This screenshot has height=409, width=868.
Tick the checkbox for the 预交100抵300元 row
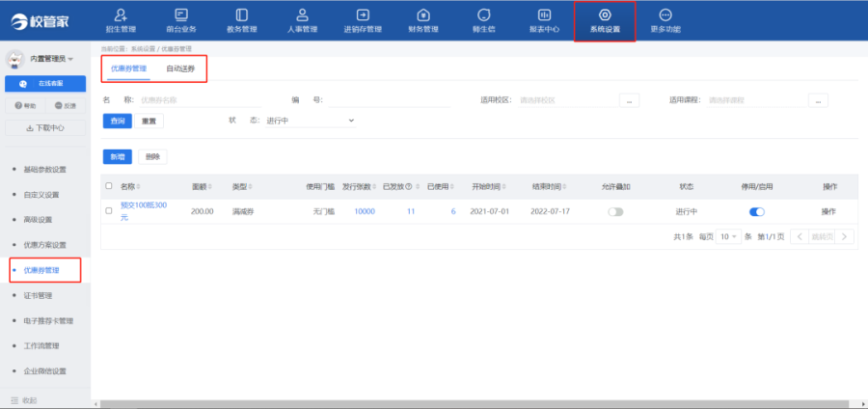click(108, 211)
